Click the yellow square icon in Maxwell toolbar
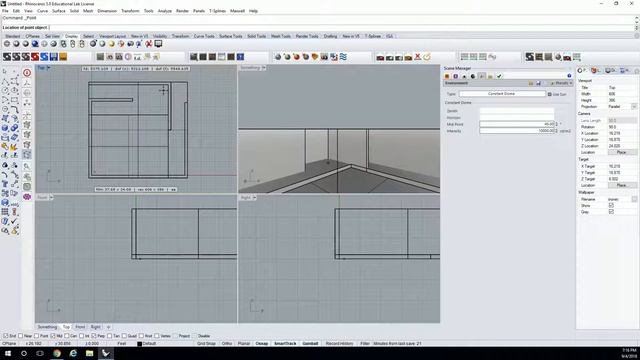The width and height of the screenshot is (640, 360). (63, 57)
